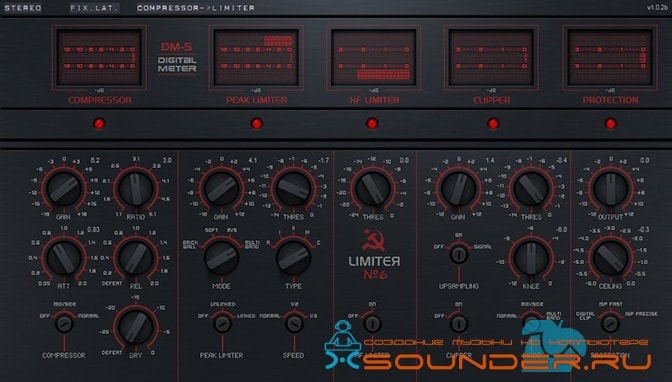Screen dimensions: 672x382
Task: Toggle the PEAK LIMITER Off/Unlinked/Linked switch
Action: pos(222,323)
